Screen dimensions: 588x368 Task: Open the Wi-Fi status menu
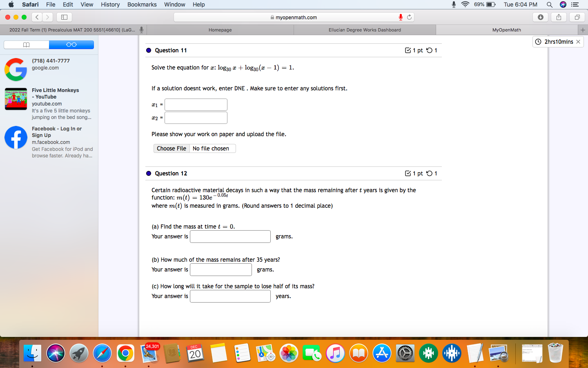pos(465,4)
